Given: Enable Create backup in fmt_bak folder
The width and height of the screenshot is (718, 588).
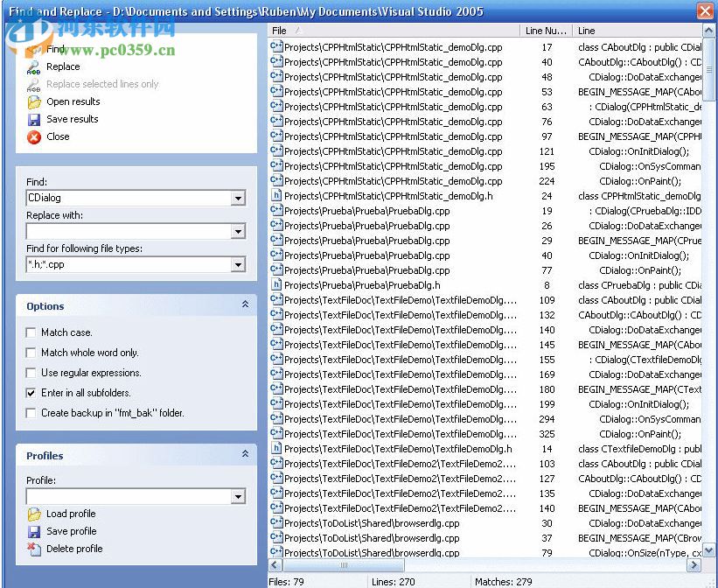Looking at the screenshot, I should [30, 413].
